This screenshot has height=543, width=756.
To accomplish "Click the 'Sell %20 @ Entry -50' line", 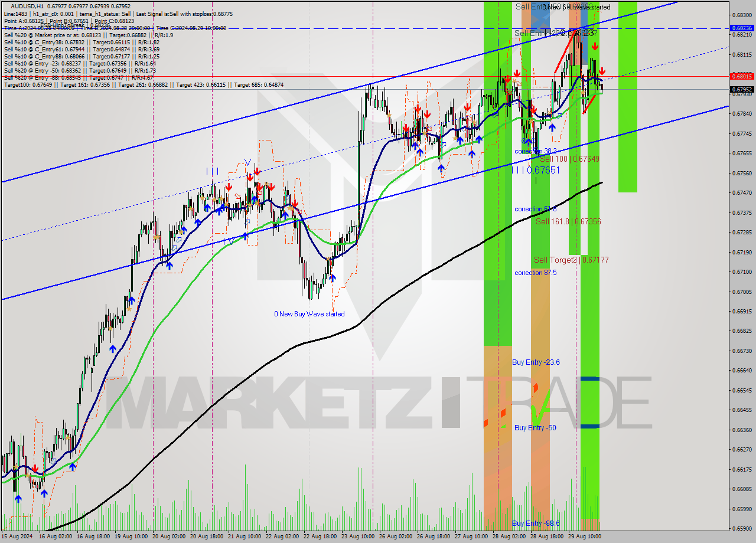I will (80, 70).
